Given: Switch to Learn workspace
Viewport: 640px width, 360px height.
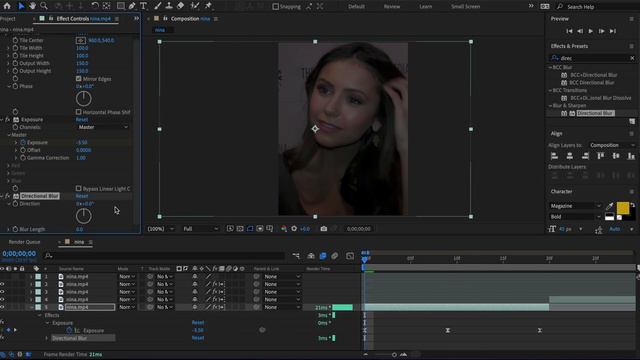Looking at the screenshot, I should [x=426, y=7].
